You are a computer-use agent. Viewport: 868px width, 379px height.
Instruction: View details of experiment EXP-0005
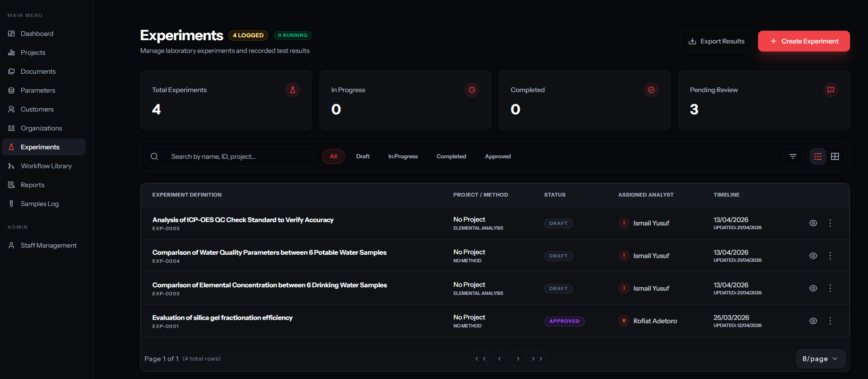(x=813, y=223)
